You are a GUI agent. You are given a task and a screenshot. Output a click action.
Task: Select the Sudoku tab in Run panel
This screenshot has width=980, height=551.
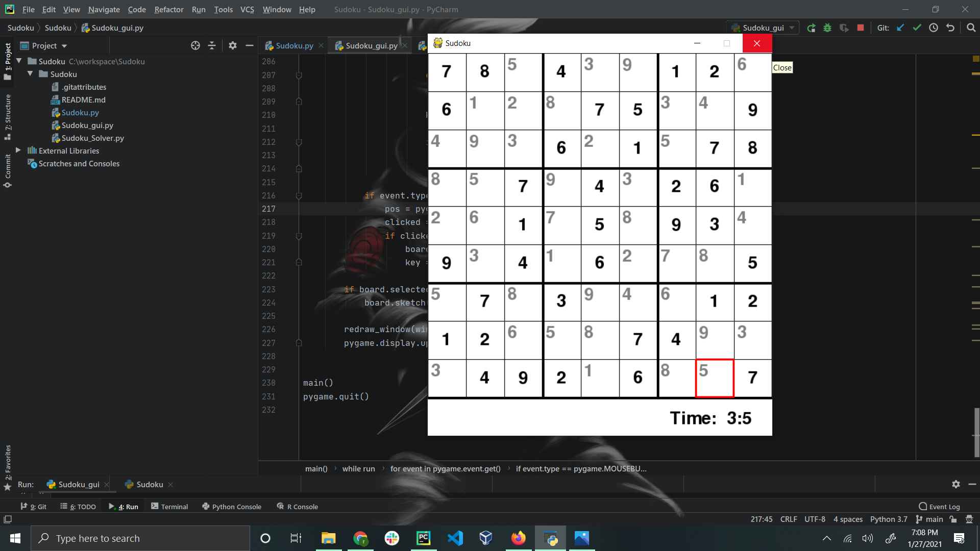(150, 484)
